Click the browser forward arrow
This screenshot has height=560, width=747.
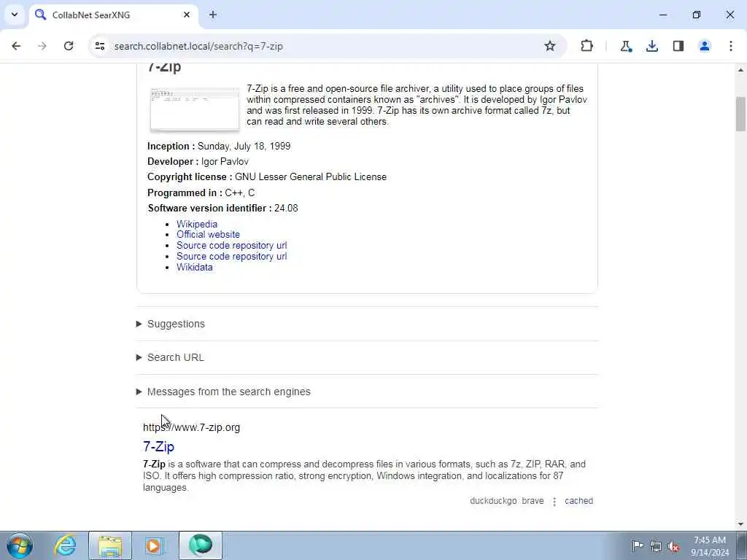click(x=42, y=46)
